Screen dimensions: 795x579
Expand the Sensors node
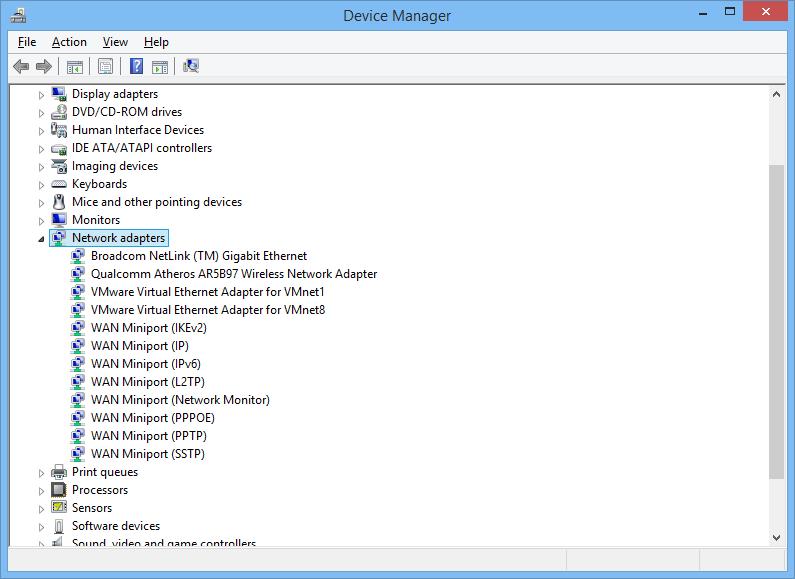point(41,509)
